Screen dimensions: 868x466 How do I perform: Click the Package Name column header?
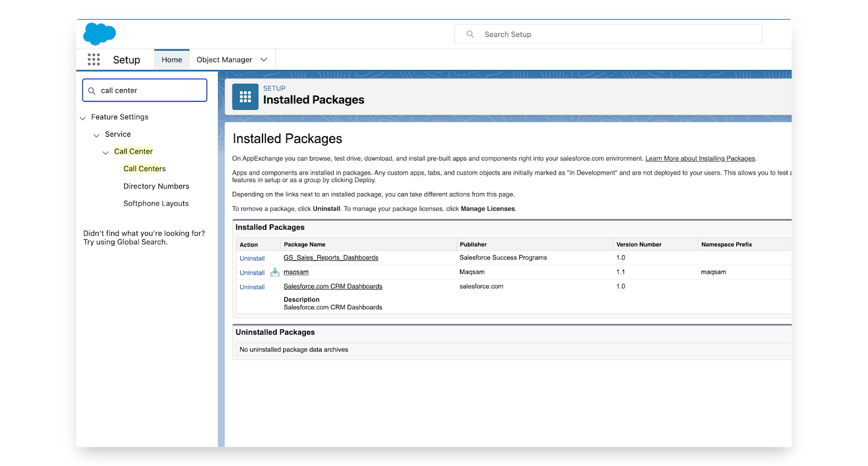305,245
